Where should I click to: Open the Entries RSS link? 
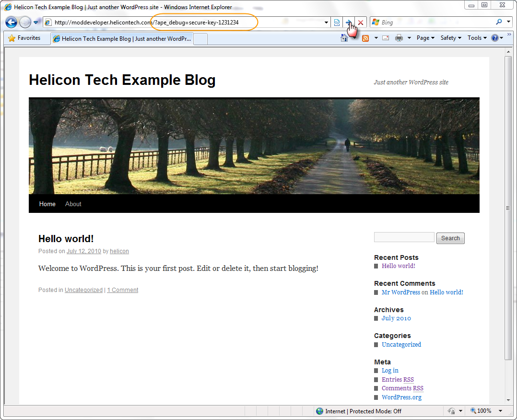click(x=398, y=379)
